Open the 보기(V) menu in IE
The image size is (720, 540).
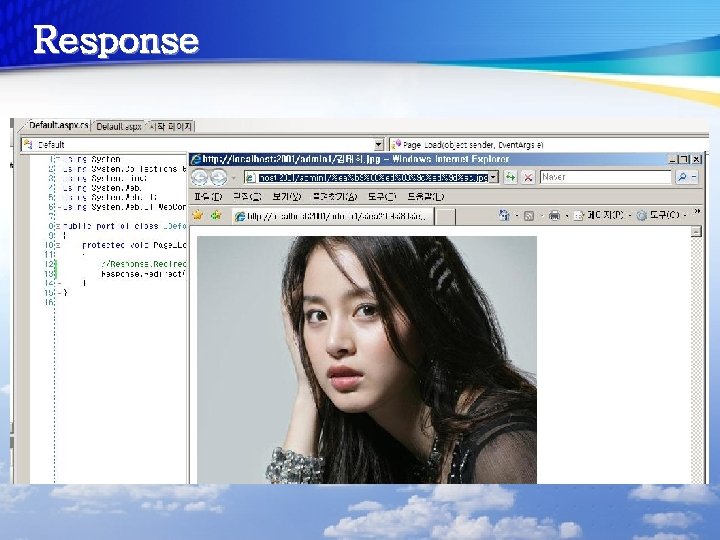(287, 197)
